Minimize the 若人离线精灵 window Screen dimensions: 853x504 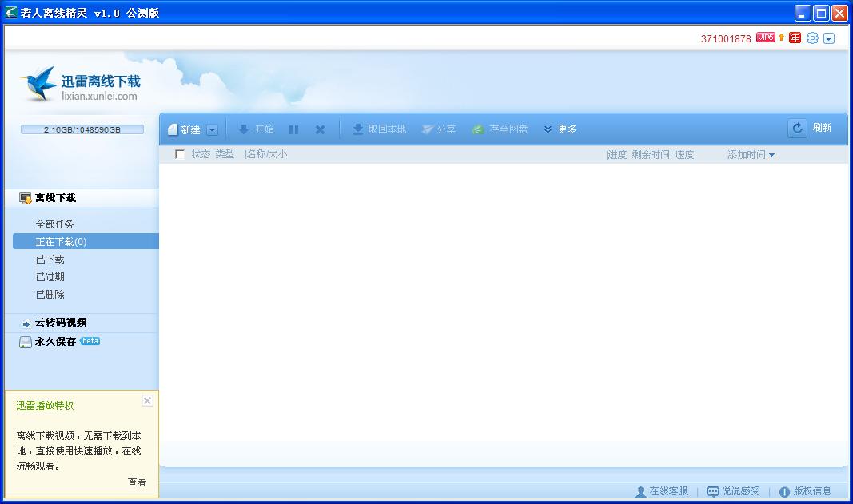coord(803,13)
